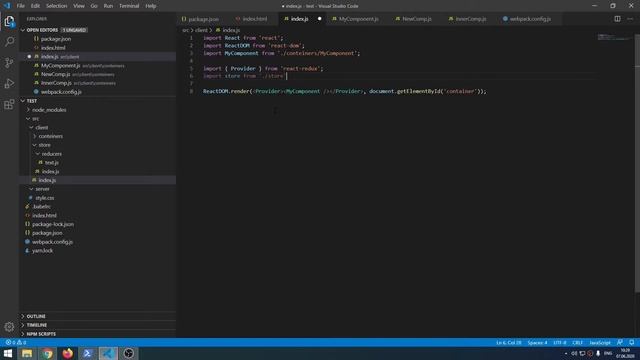Collapse the src folder
The width and height of the screenshot is (640, 360).
tap(35, 118)
